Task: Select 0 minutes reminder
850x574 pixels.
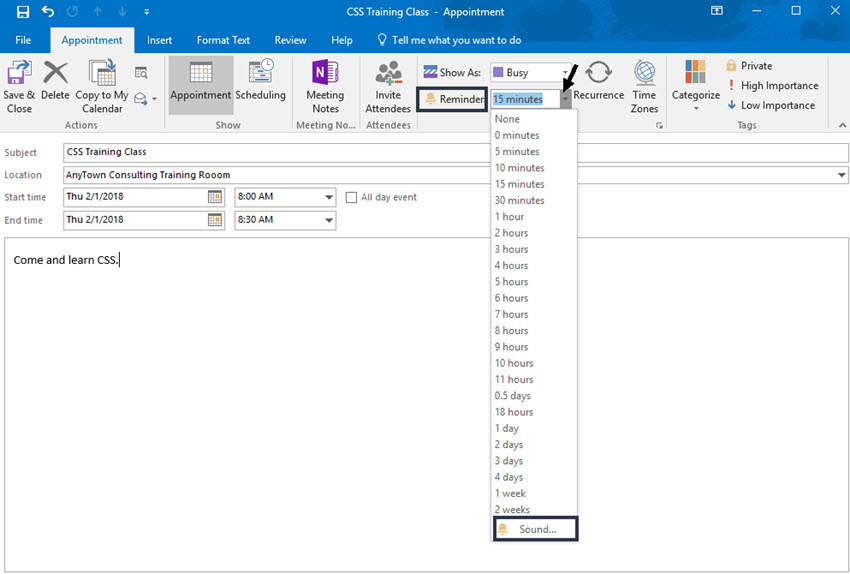Action: (x=534, y=135)
